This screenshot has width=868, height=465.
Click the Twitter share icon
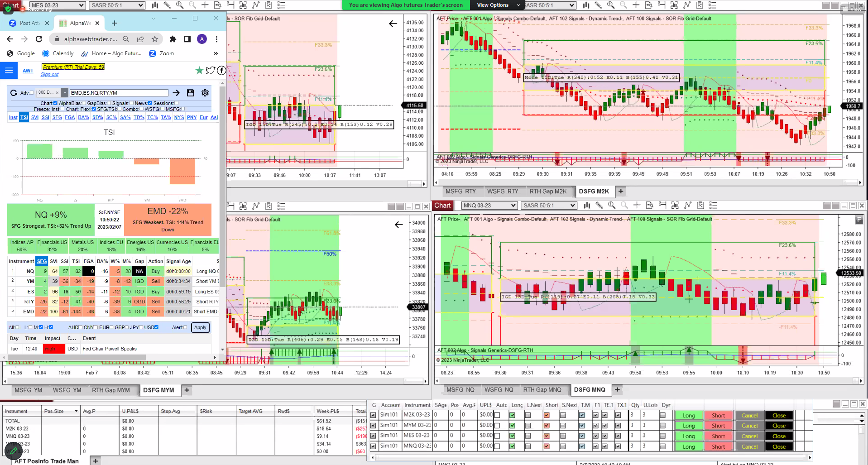pos(210,70)
